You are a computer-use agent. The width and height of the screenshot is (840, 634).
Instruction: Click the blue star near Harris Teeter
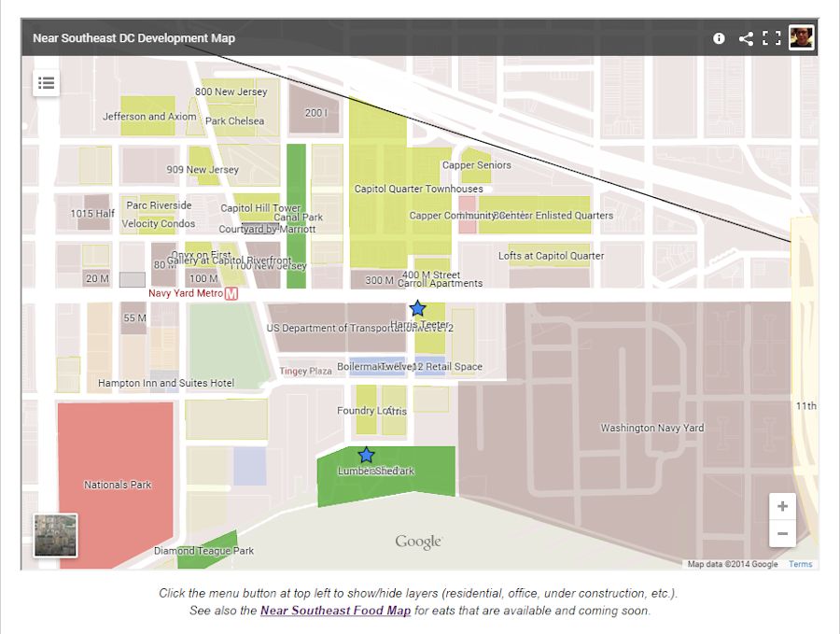[x=417, y=308]
